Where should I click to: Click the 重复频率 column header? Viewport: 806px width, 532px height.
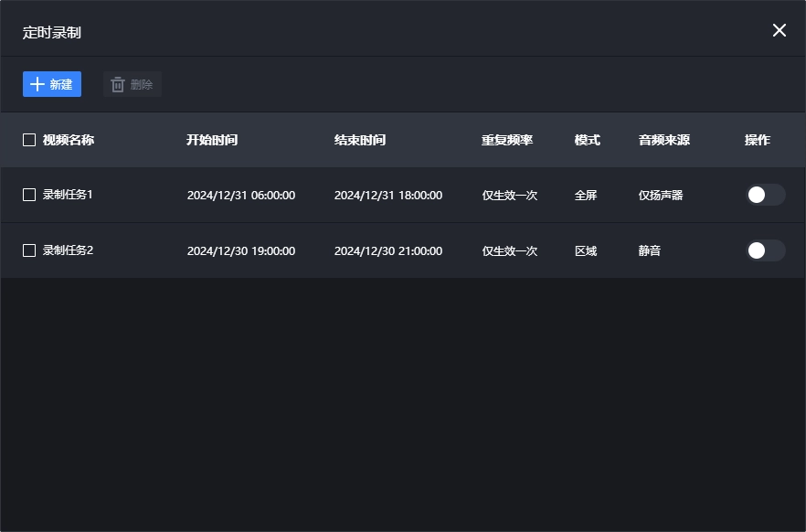click(507, 140)
